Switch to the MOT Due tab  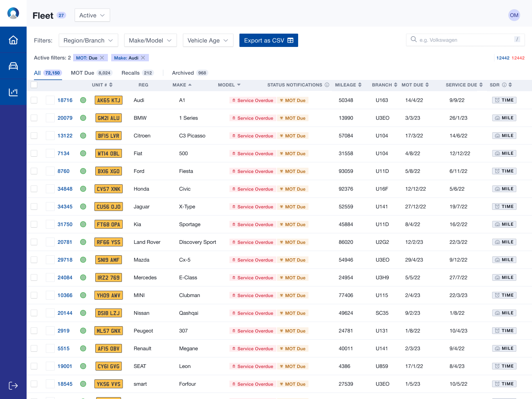[x=82, y=73]
